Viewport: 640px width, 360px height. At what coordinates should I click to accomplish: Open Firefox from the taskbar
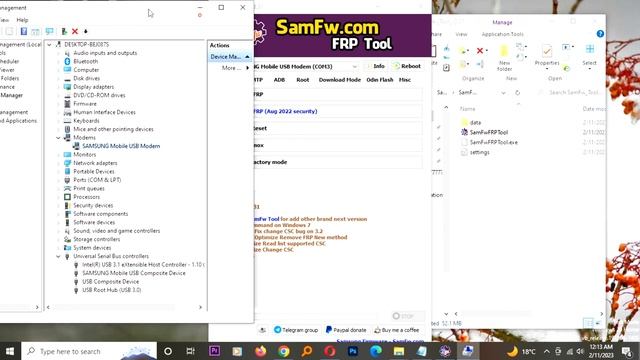(x=260, y=351)
